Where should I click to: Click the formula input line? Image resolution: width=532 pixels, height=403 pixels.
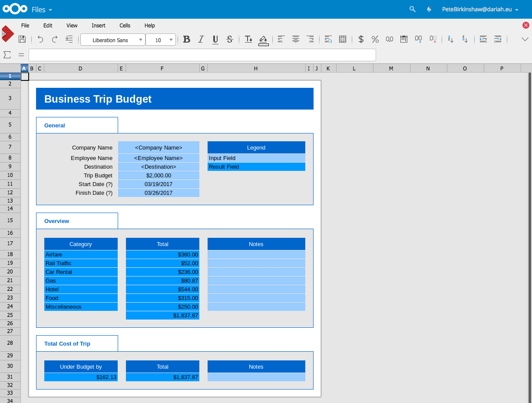pyautogui.click(x=202, y=55)
